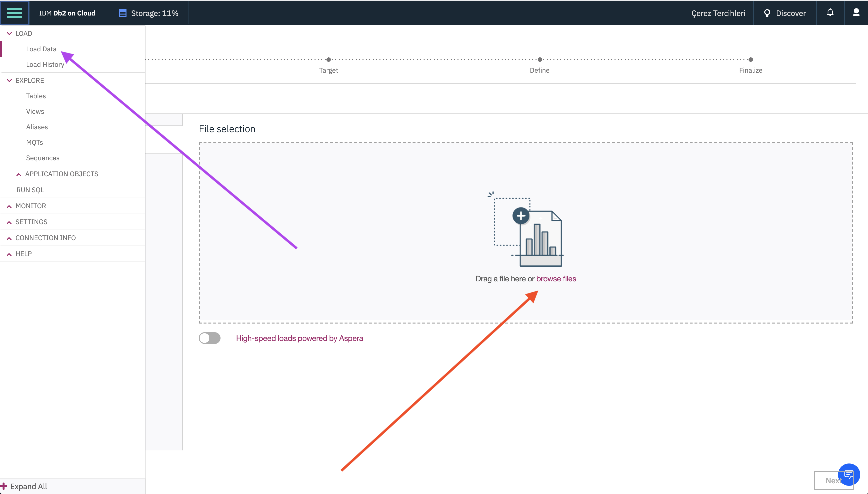Expand the APPLICATION OBJECTS section
The image size is (868, 494).
pyautogui.click(x=19, y=174)
